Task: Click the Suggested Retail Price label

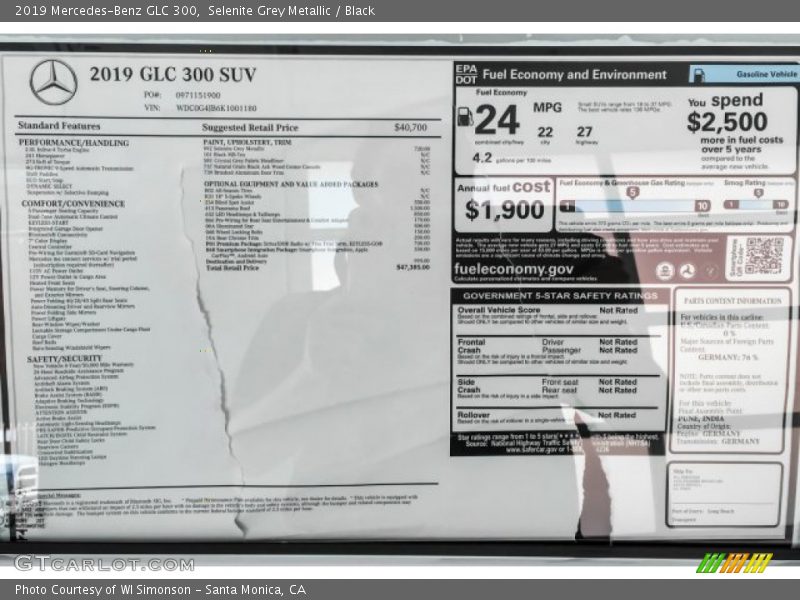Action: click(250, 128)
